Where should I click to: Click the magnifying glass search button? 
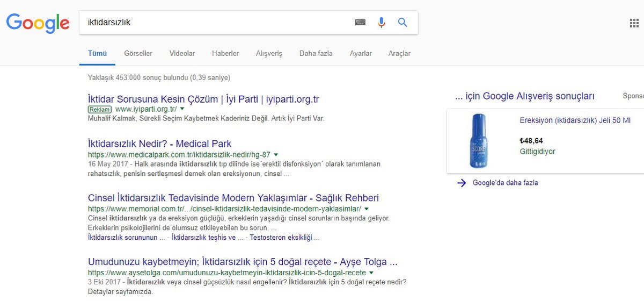402,23
